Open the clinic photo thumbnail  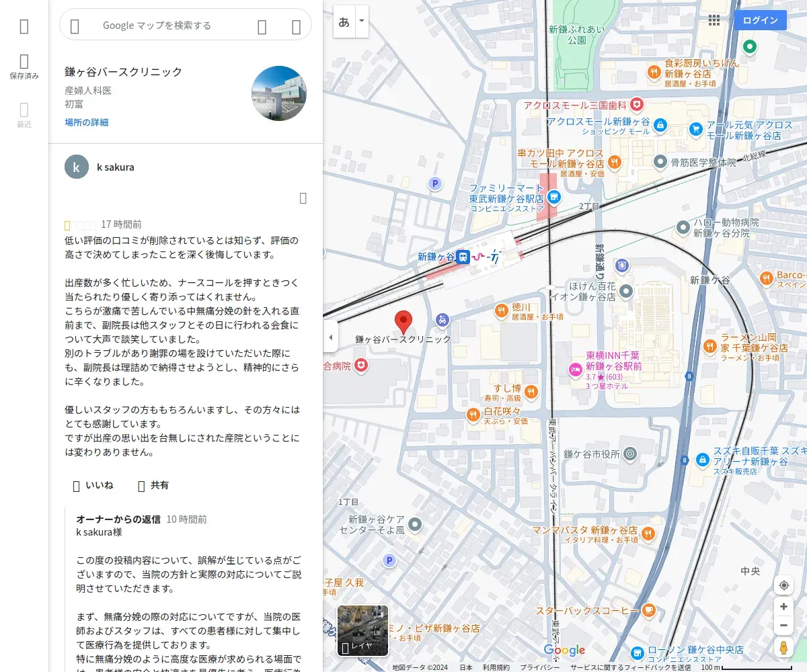279,93
